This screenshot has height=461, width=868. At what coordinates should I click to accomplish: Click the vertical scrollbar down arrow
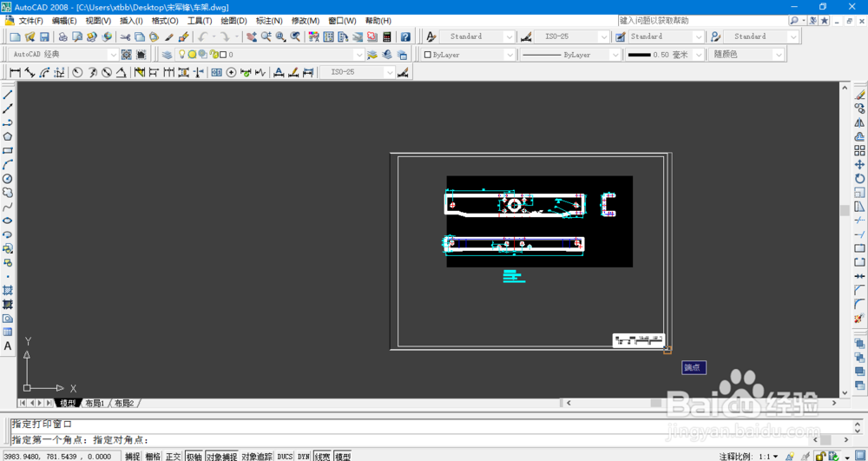(x=845, y=393)
